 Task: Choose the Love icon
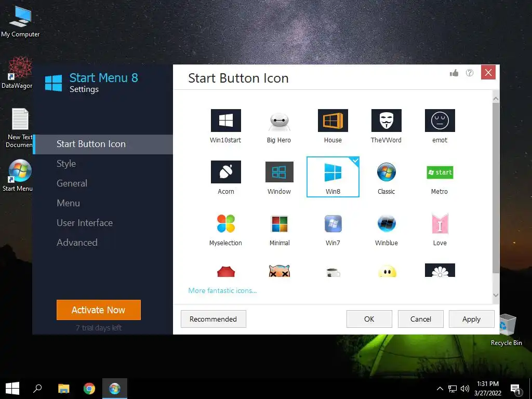440,229
